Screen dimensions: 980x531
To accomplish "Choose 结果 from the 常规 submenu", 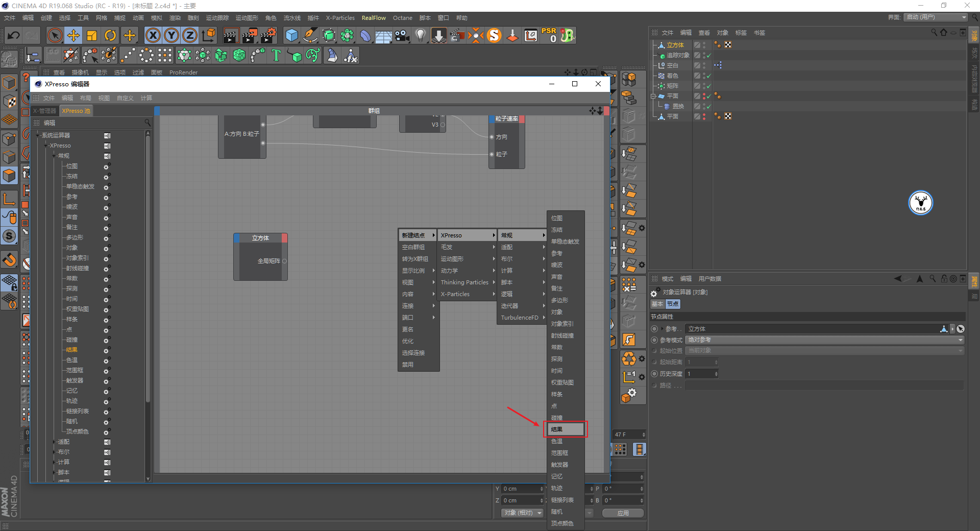I will pyautogui.click(x=566, y=429).
